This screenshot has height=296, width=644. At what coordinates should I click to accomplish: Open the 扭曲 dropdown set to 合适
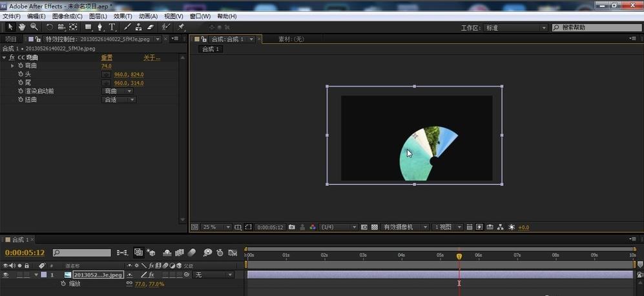click(x=118, y=99)
